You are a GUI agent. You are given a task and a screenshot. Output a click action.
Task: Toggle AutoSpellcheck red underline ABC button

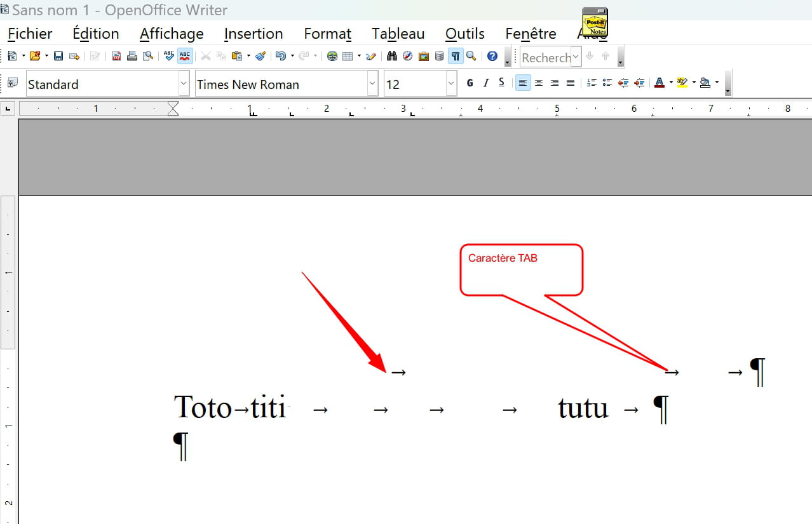click(x=185, y=57)
